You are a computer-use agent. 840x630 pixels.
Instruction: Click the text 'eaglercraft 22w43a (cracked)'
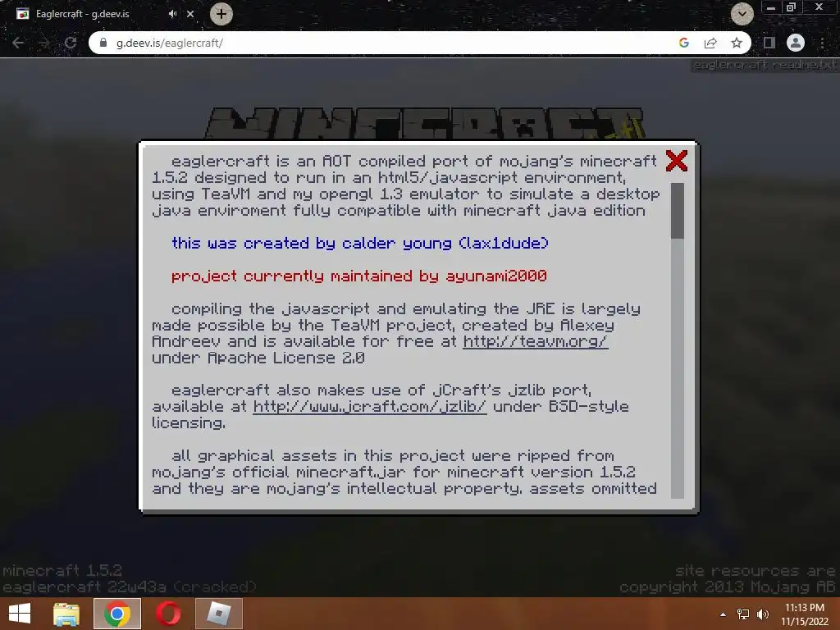(129, 587)
